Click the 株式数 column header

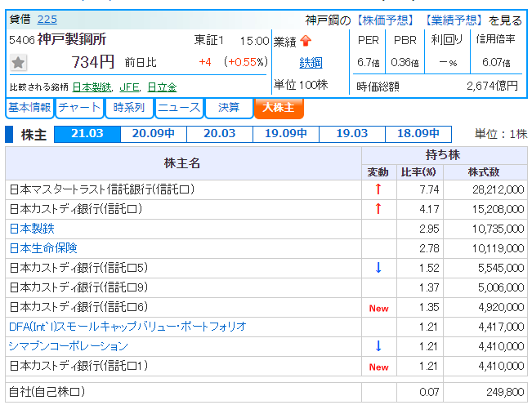click(x=485, y=172)
